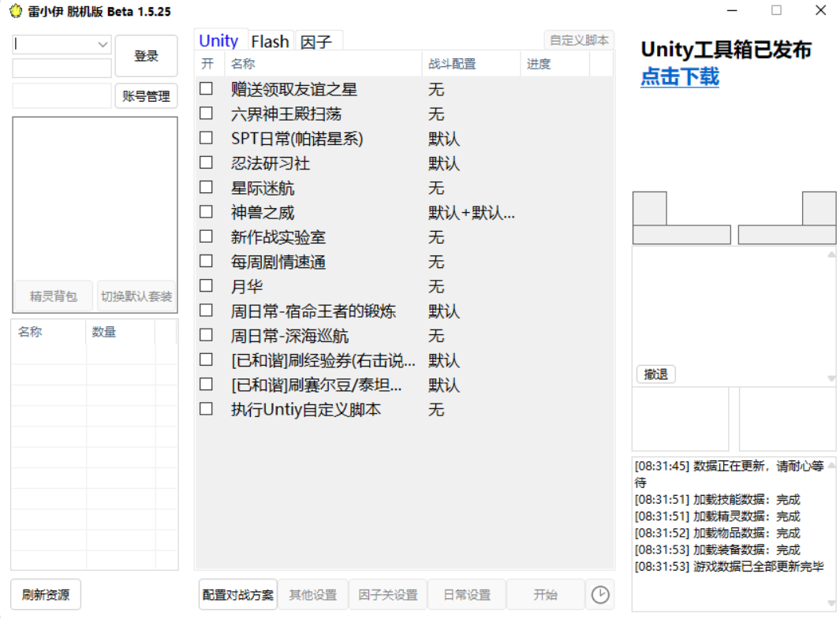Click the 撤退 retreat button
Screen dimensions: 840x618
(x=655, y=374)
